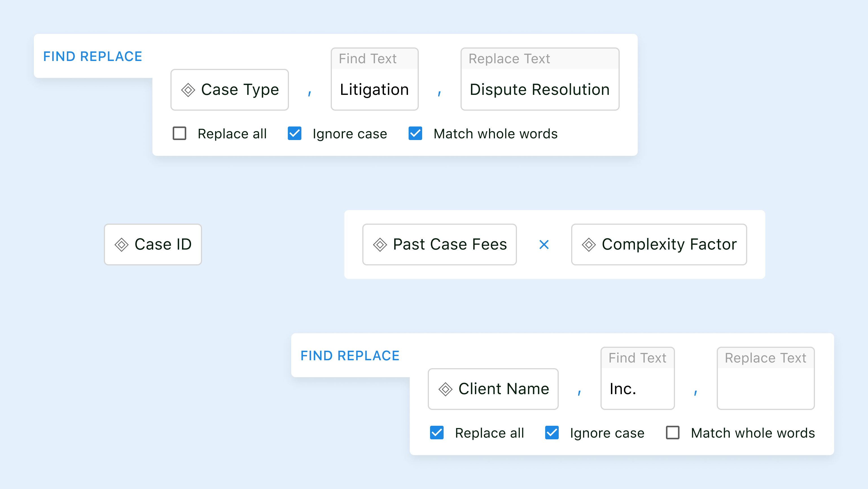868x489 pixels.
Task: Click the diamond icon in Case Type chip
Action: (188, 90)
